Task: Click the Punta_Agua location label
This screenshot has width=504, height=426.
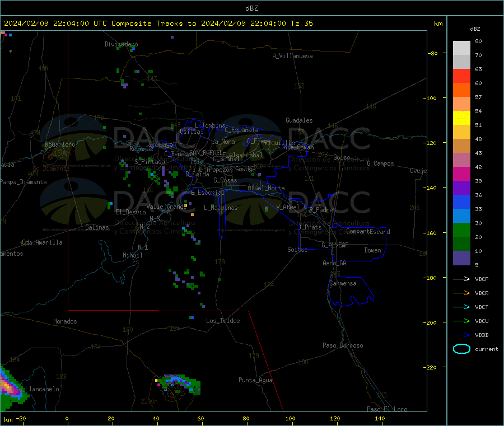Action: 255,380
